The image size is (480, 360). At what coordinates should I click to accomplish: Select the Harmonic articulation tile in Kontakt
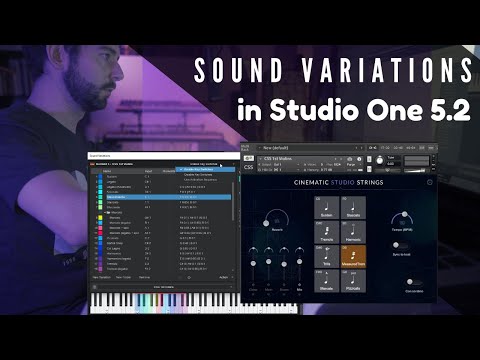(x=353, y=232)
